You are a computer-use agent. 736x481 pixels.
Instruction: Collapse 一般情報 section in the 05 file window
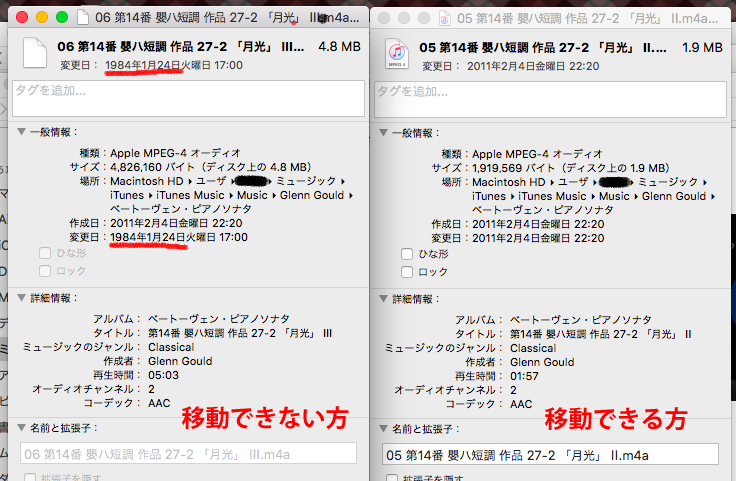click(x=383, y=133)
